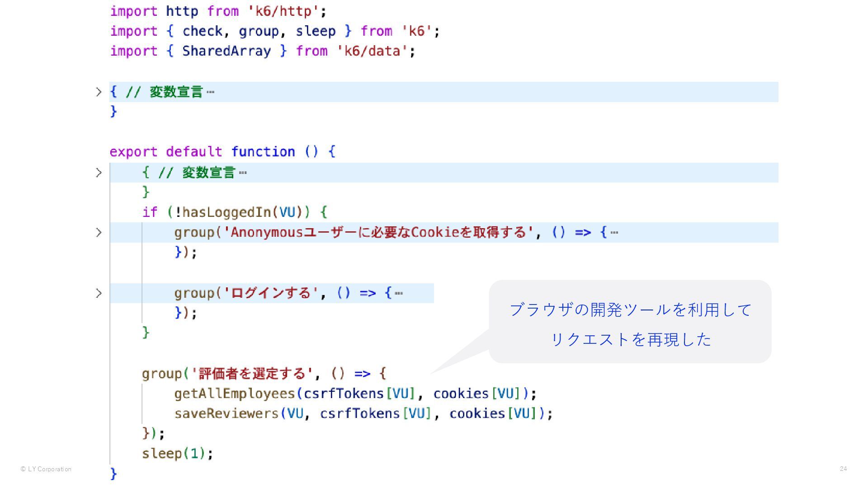Screen dimensions: 868x488
Task: Click the slide page number 24
Action: [x=843, y=469]
